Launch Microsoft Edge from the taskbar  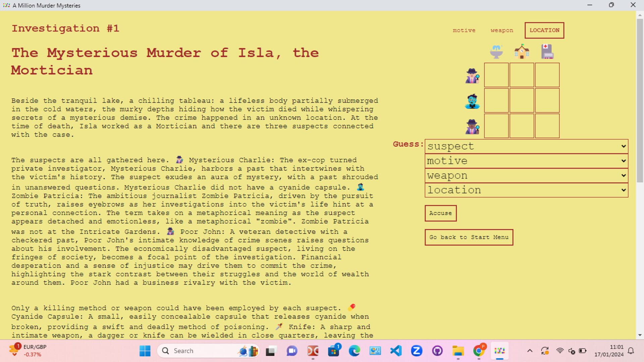tap(355, 351)
